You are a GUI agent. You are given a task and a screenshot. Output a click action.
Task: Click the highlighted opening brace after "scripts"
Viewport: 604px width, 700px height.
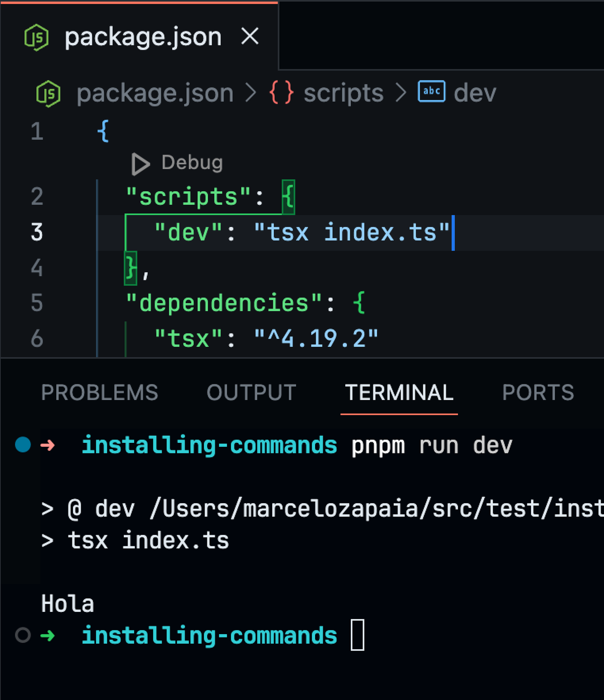pos(288,197)
